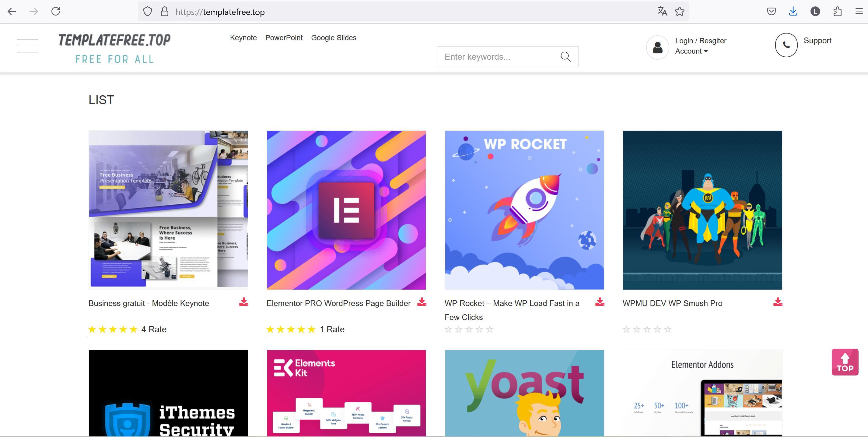Click the Support phone icon
Screen dimensions: 868x437
786,45
